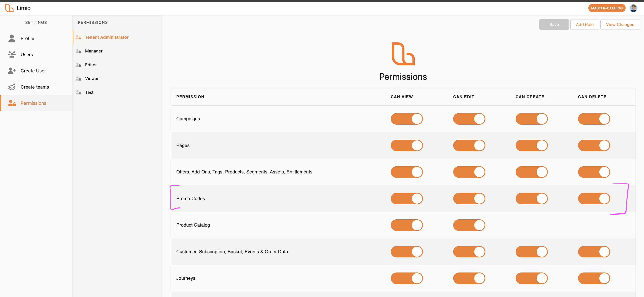This screenshot has width=644, height=297.
Task: Toggle Offers, Add-Ons row Can Delete
Action: [594, 172]
